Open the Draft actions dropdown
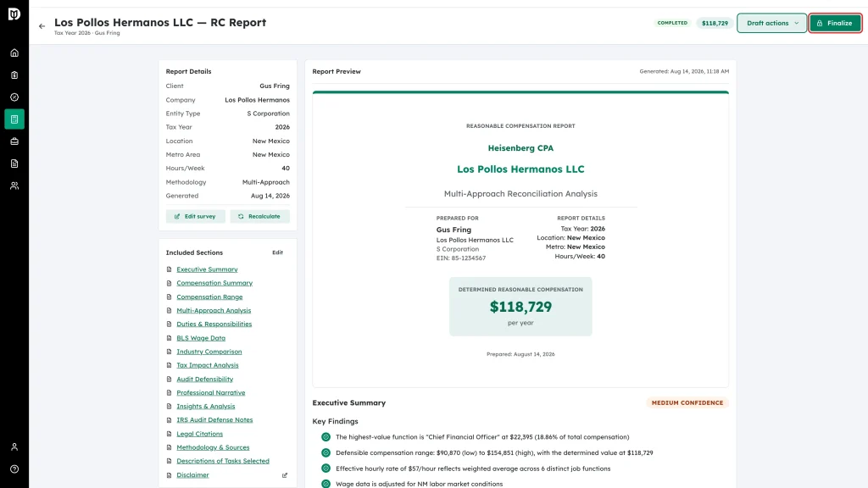The height and width of the screenshot is (488, 868). pos(771,23)
